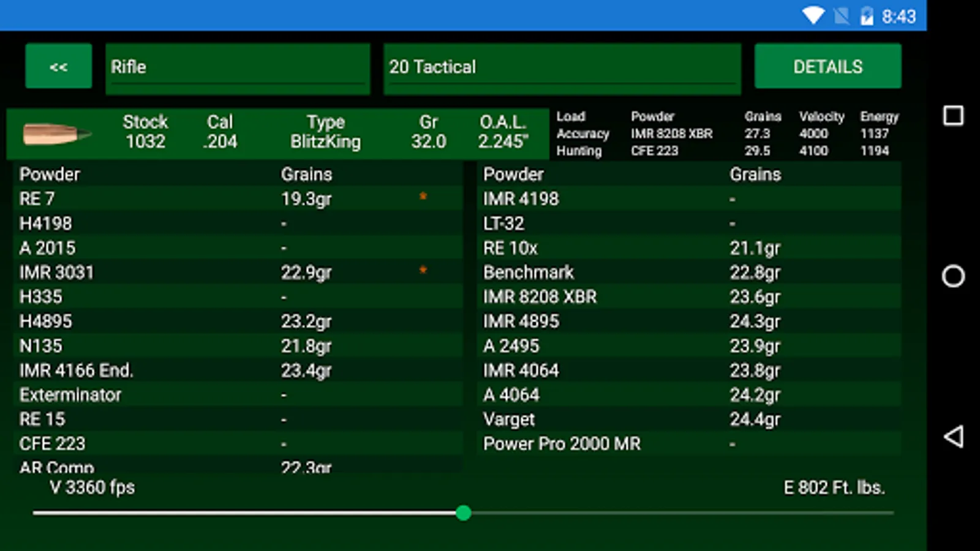Click the Cal .204 bullet field
This screenshot has height=551, width=980.
[x=220, y=132]
